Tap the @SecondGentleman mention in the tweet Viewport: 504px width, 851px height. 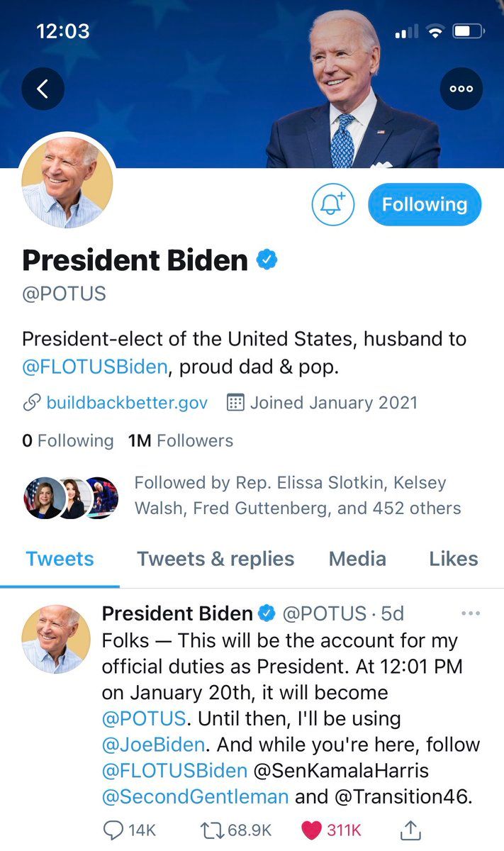point(195,796)
